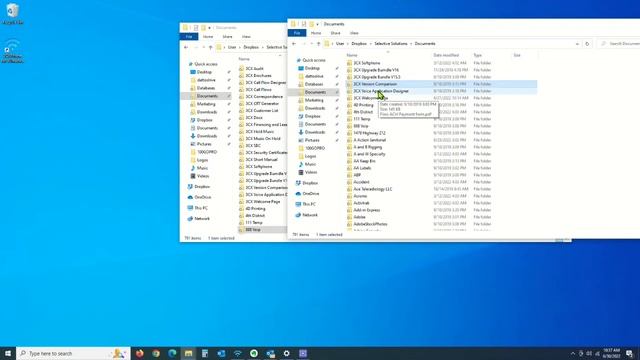Open Share tab in front Documents window
This screenshot has width=640, height=360.
[336, 33]
